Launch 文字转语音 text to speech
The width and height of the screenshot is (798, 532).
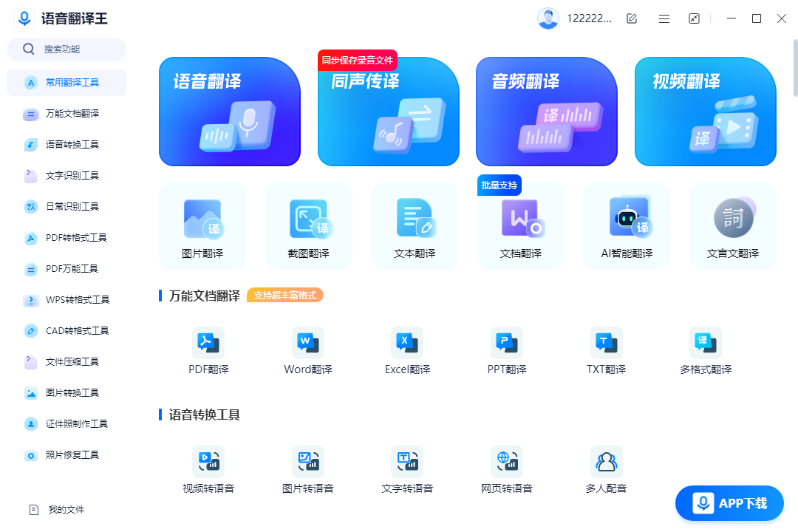(407, 468)
